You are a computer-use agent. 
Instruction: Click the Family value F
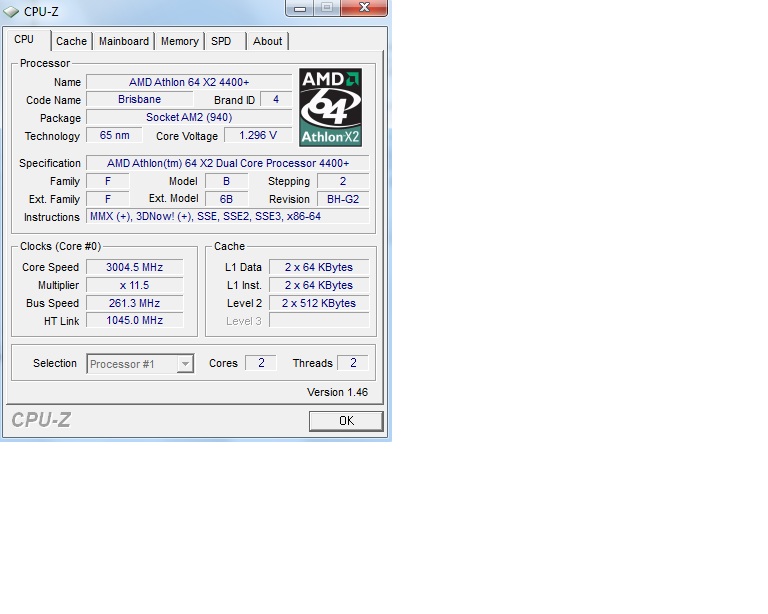pyautogui.click(x=108, y=181)
